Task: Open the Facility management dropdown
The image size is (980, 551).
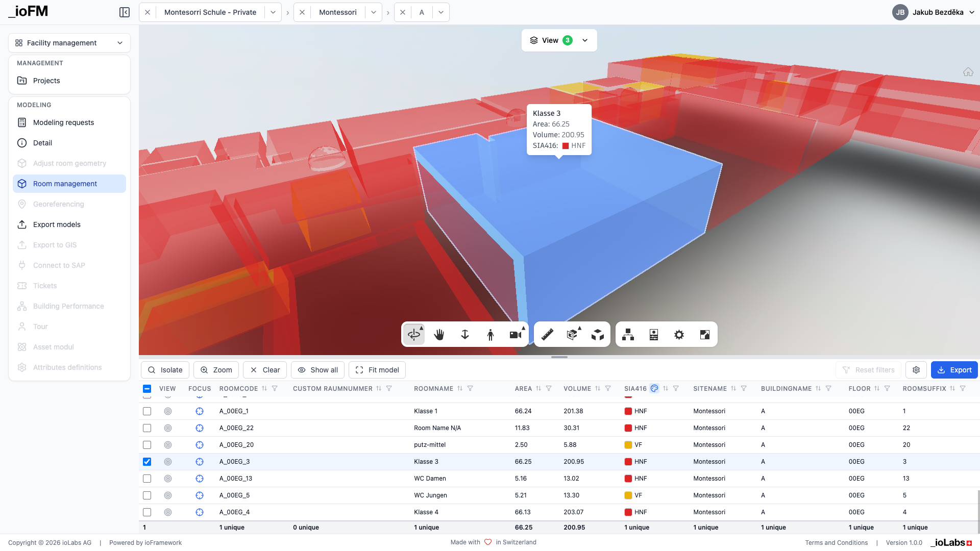Action: (x=69, y=43)
